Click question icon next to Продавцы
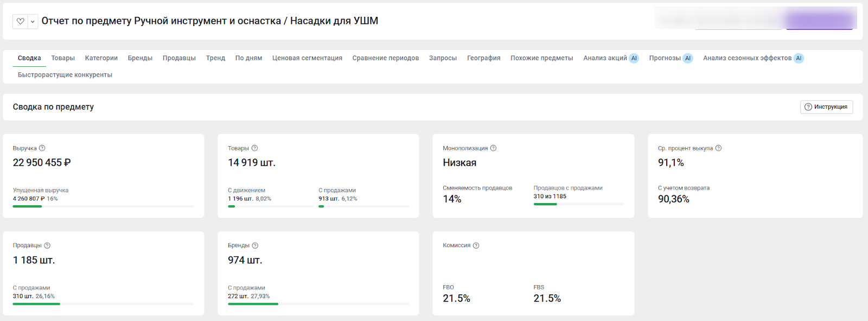The width and height of the screenshot is (868, 321). (x=47, y=246)
